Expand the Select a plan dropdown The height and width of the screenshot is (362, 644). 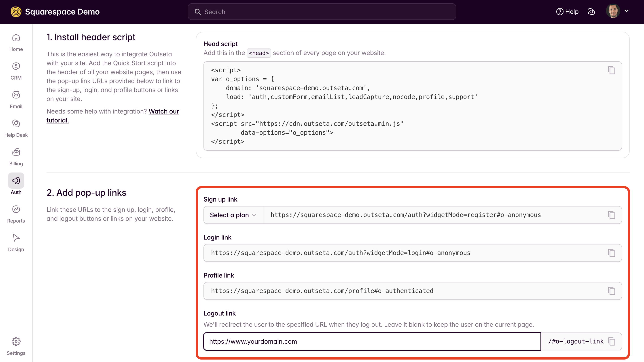233,215
